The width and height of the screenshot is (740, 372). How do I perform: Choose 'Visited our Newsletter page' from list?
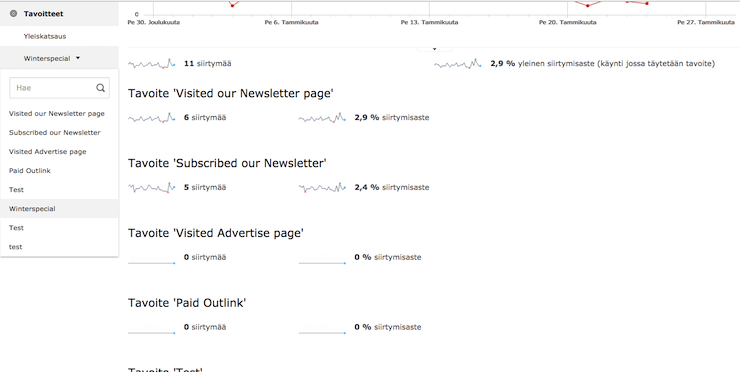57,113
